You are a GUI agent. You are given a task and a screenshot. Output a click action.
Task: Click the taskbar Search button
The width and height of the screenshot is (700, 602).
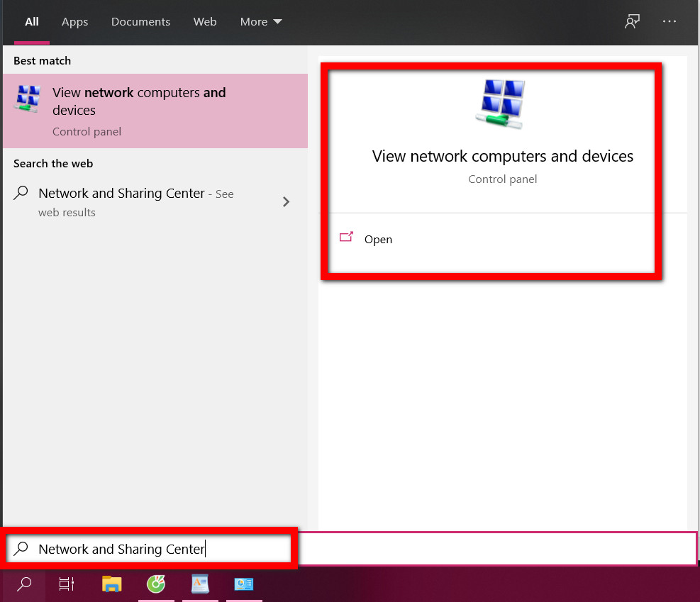24,584
